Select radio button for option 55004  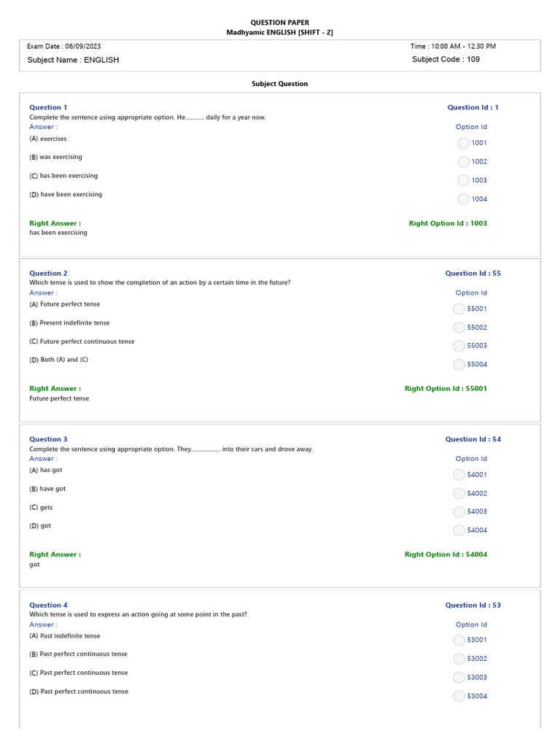click(459, 365)
